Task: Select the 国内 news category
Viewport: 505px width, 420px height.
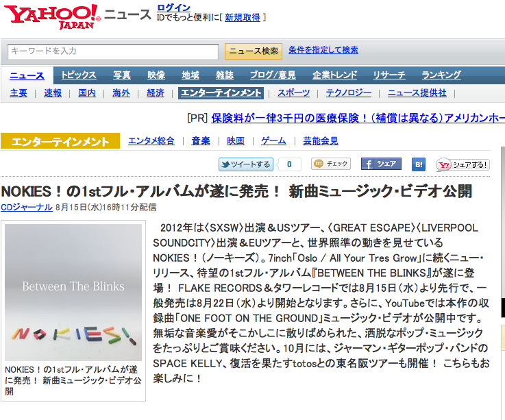Action: 87,93
